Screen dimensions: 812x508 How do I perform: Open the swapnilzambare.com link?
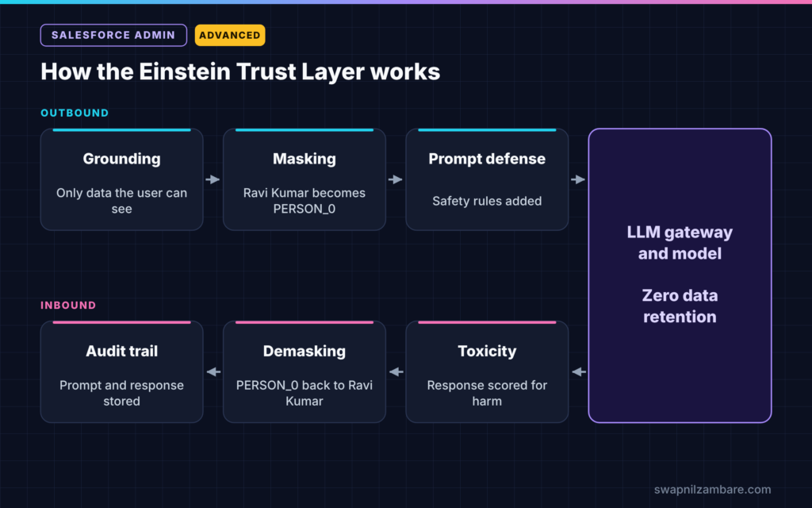[712, 489]
